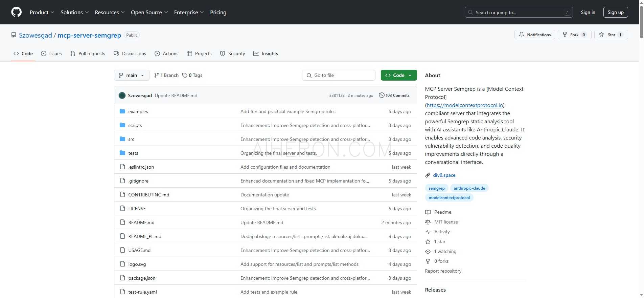The height and width of the screenshot is (298, 644).
Task: Click the Search or jump to field
Action: 519,12
